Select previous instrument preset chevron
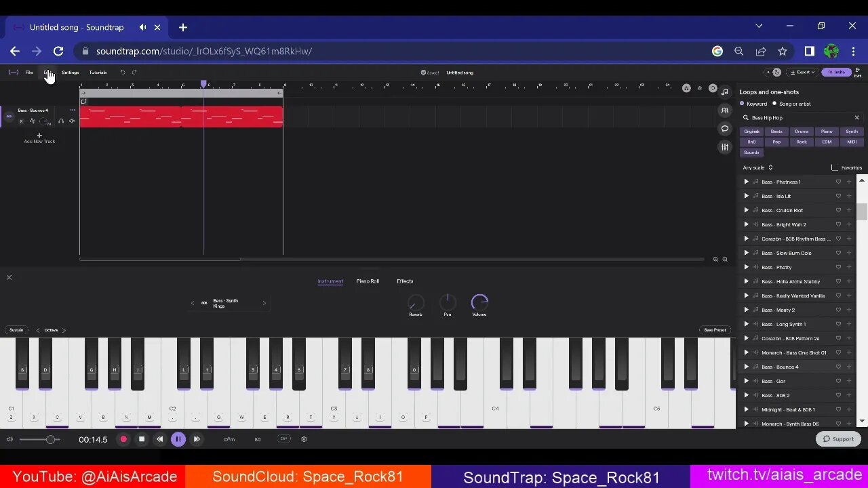 [193, 303]
